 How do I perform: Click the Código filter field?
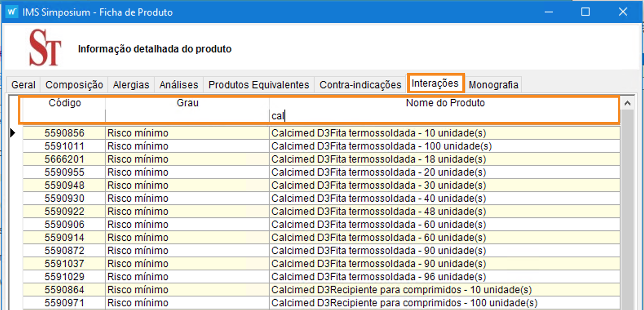pos(64,116)
